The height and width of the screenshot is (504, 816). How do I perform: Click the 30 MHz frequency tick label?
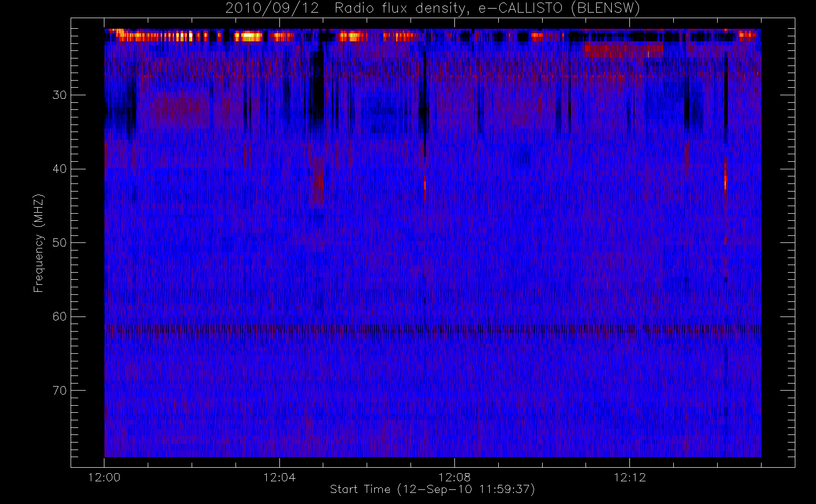tap(60, 95)
